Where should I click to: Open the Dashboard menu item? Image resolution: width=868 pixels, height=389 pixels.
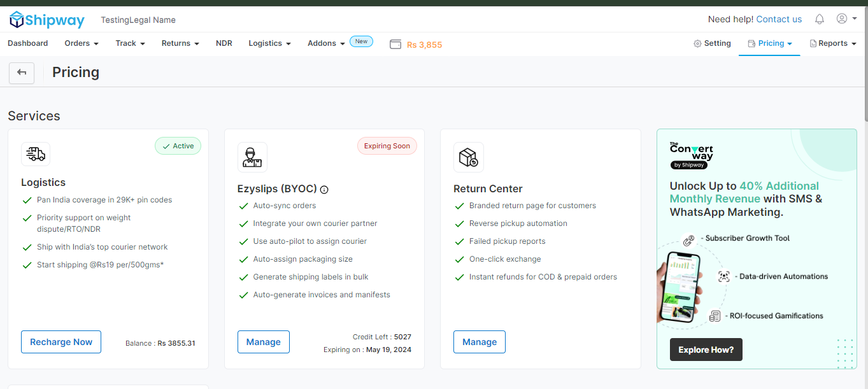pos(28,43)
